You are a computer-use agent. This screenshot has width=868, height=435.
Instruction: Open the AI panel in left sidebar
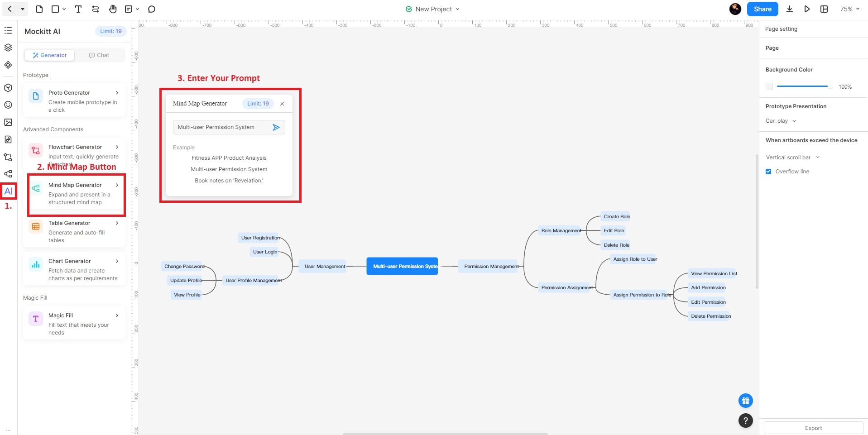(8, 191)
